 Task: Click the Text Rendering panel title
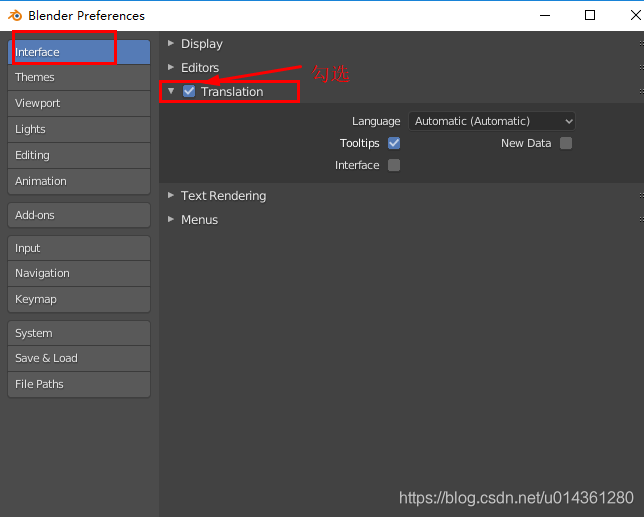223,196
